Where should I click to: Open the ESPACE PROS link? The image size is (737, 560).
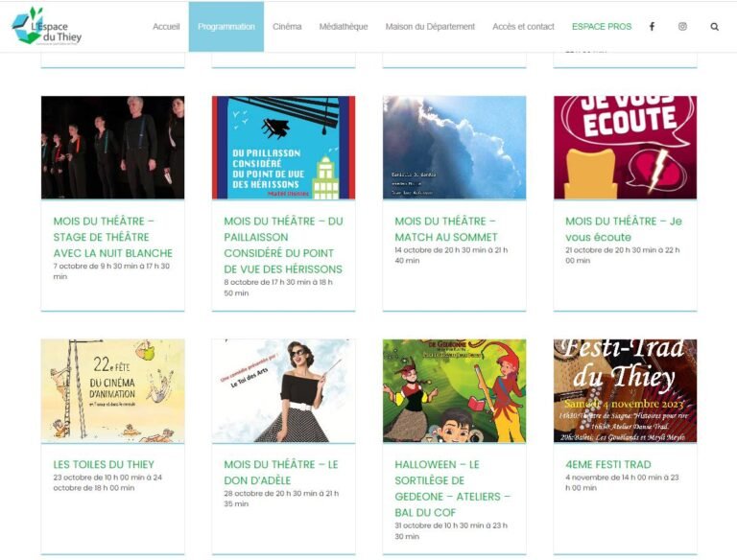[602, 27]
